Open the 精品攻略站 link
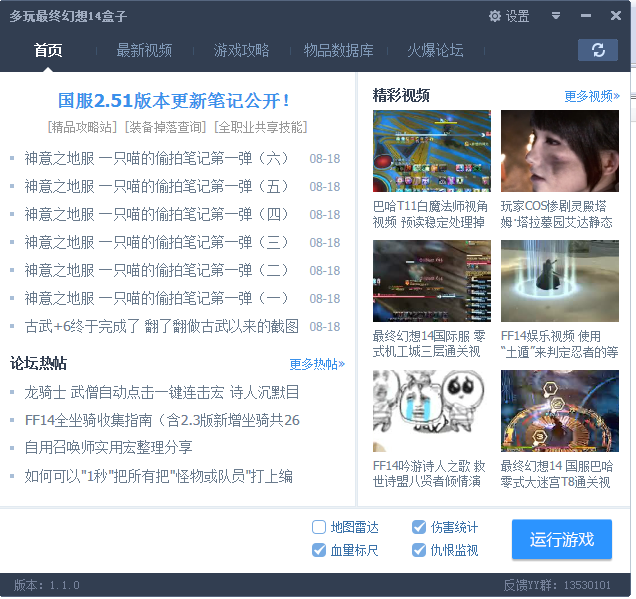The width and height of the screenshot is (636, 599). pos(83,127)
